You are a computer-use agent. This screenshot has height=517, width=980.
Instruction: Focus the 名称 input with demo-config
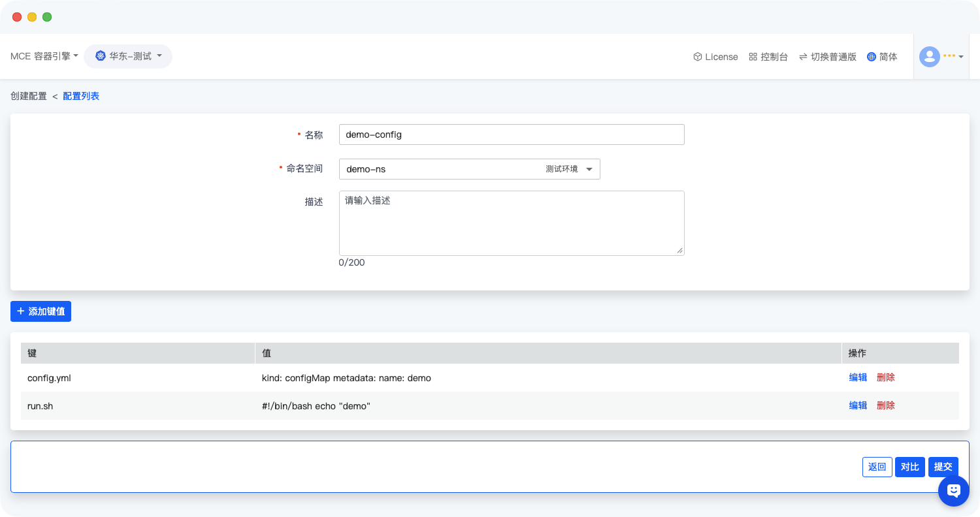coord(511,134)
